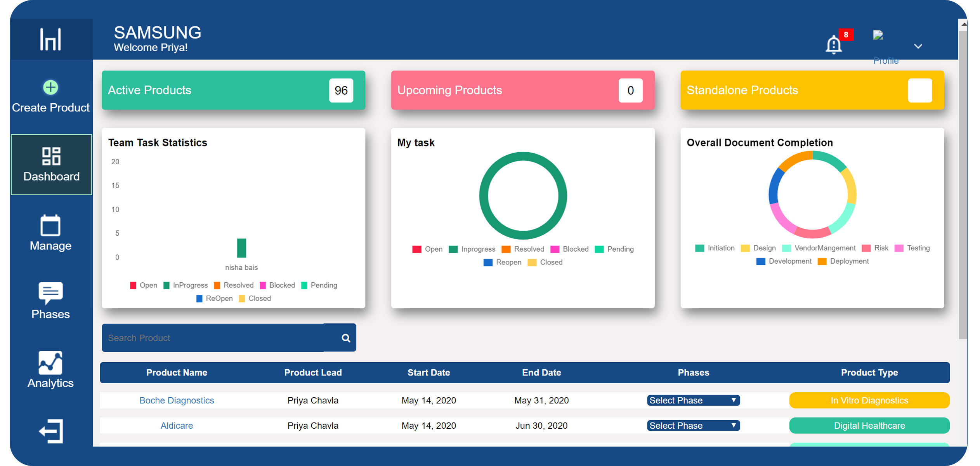Click into the Search Product field
Image resolution: width=980 pixels, height=466 pixels.
click(x=213, y=338)
